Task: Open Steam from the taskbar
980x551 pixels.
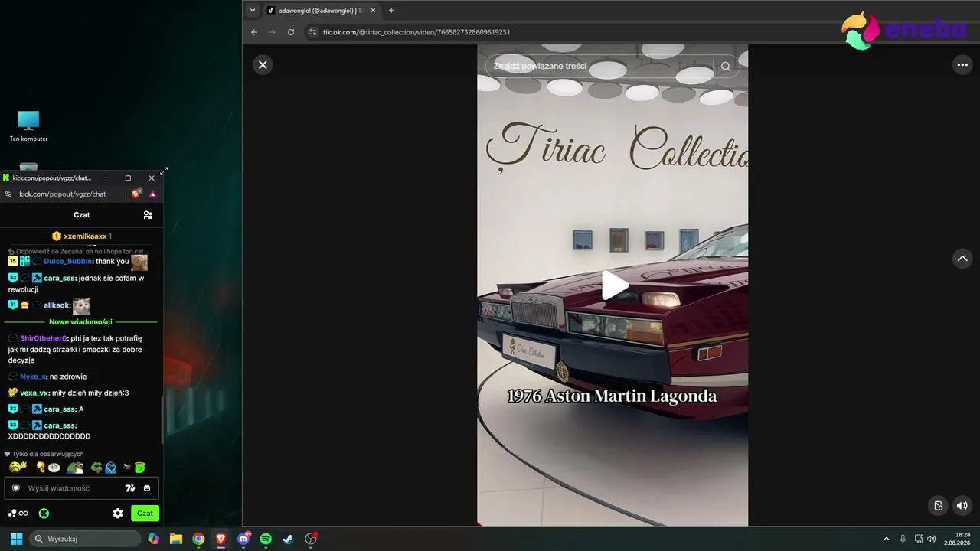Action: [x=288, y=539]
